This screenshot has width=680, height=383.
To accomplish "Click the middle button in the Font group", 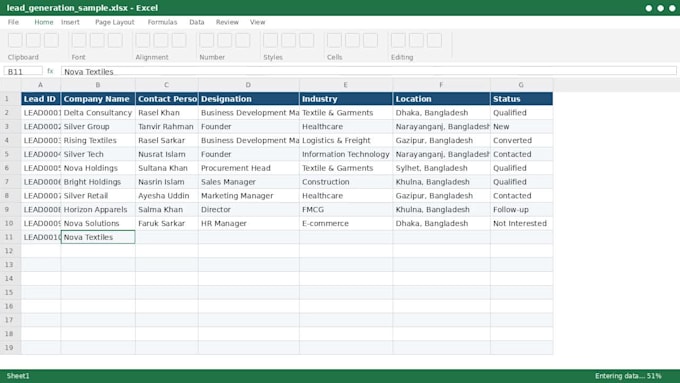I will point(97,40).
